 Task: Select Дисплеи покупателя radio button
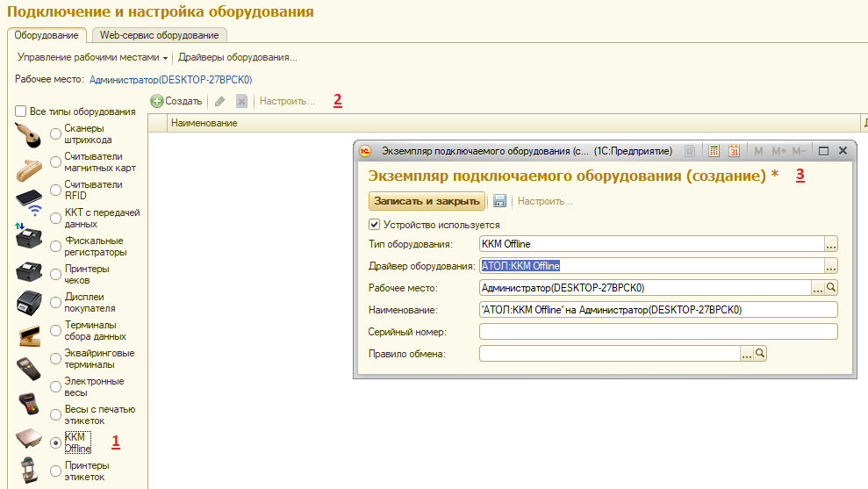(55, 302)
